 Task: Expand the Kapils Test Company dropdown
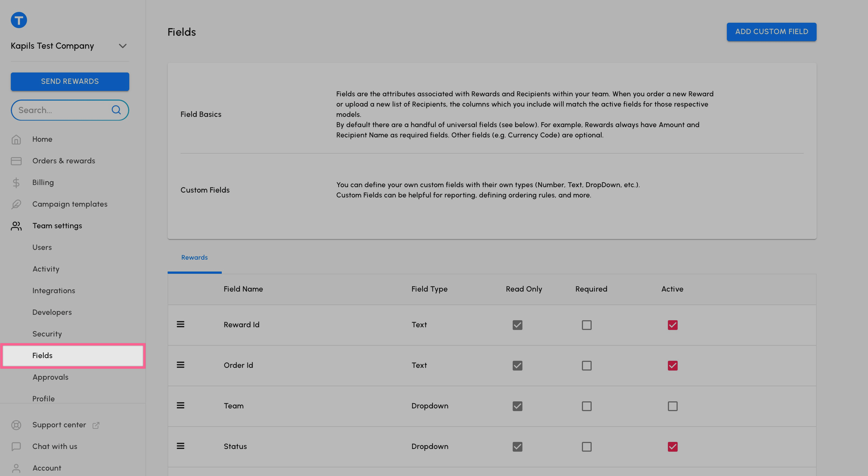point(123,46)
